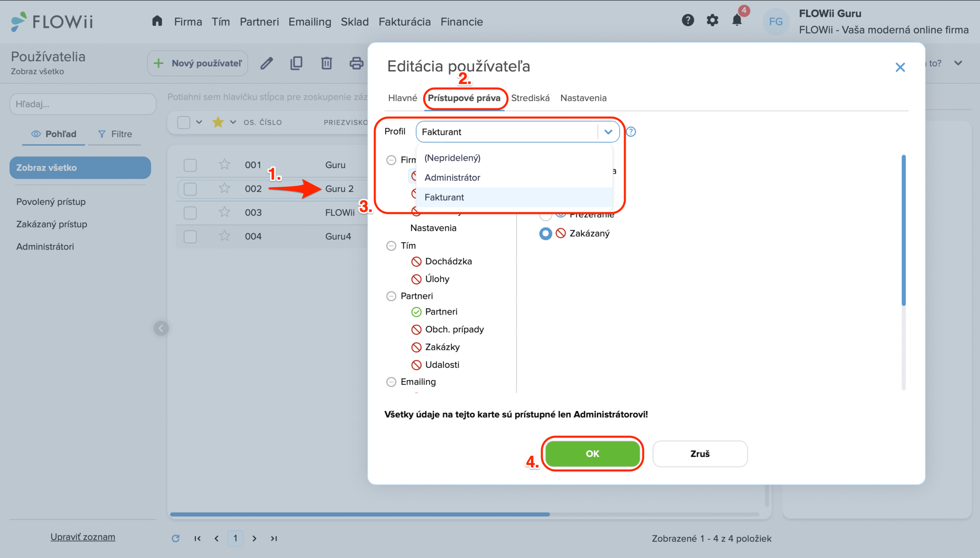Click the home icon in navbar
Screen dimensions: 980x558
pos(157,21)
